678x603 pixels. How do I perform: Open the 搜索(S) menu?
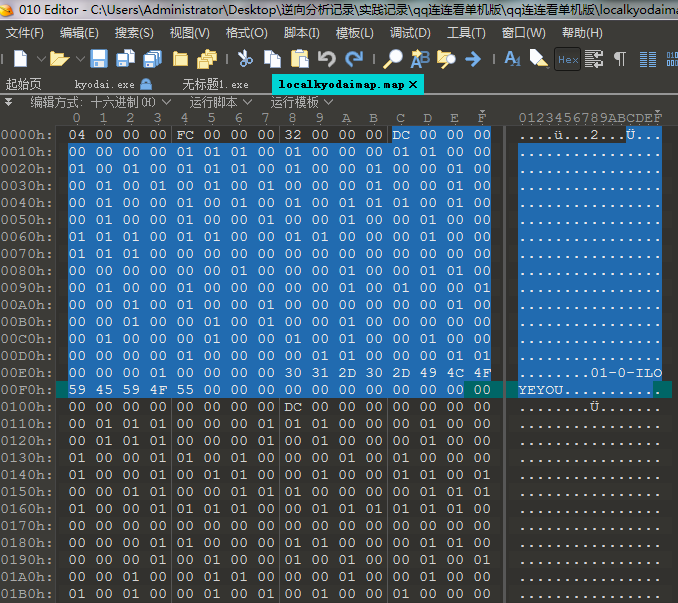134,33
